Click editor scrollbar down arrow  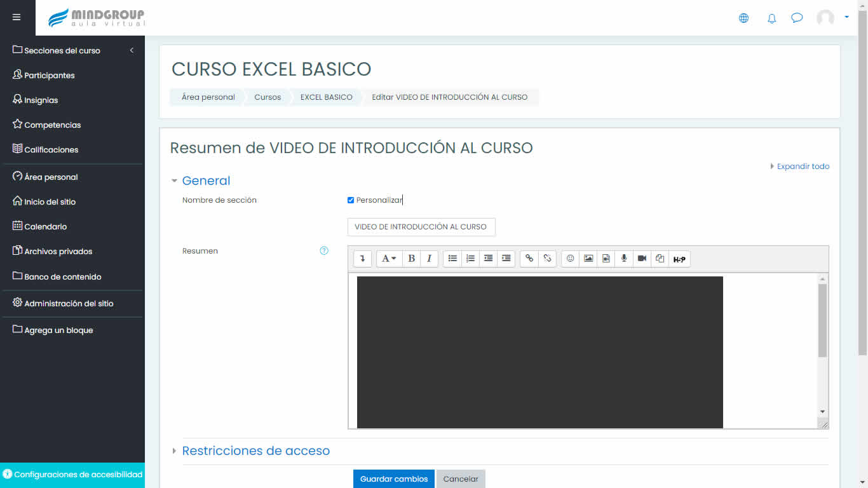(x=823, y=412)
